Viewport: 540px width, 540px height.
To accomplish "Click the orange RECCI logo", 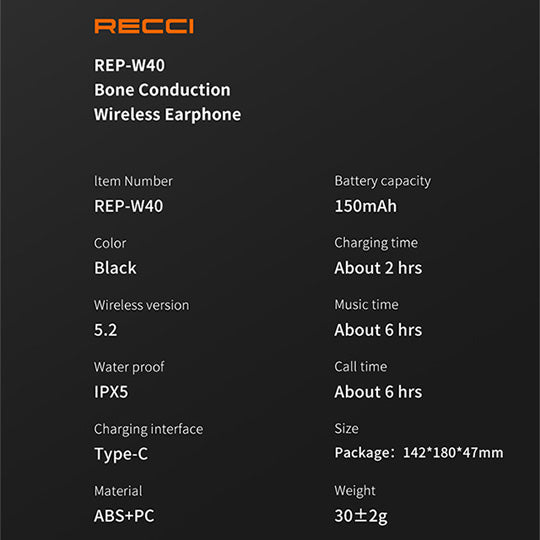I will 144,26.
